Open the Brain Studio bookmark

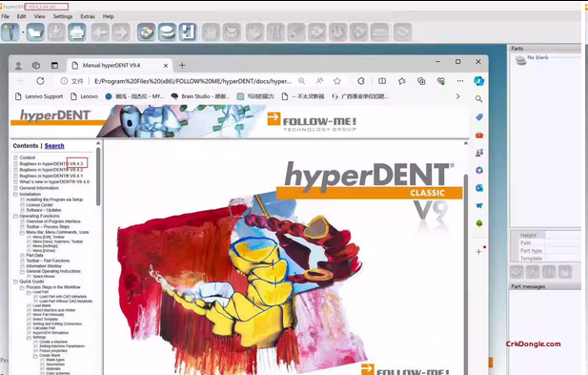(x=200, y=96)
